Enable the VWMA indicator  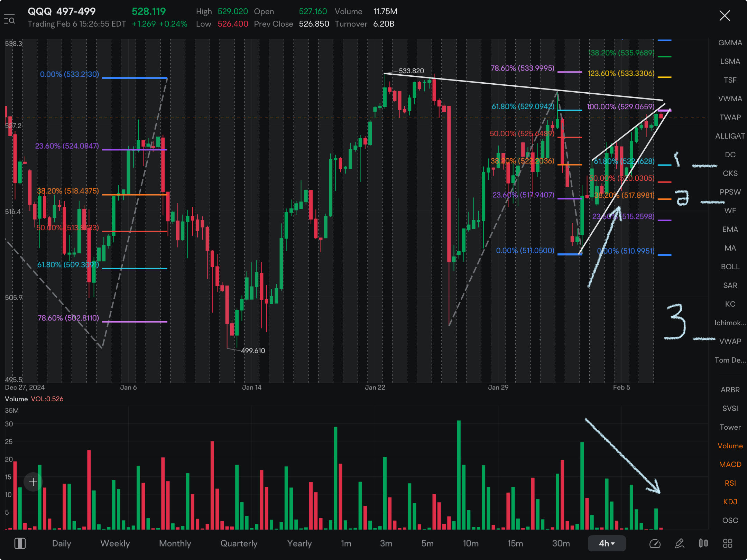click(730, 99)
